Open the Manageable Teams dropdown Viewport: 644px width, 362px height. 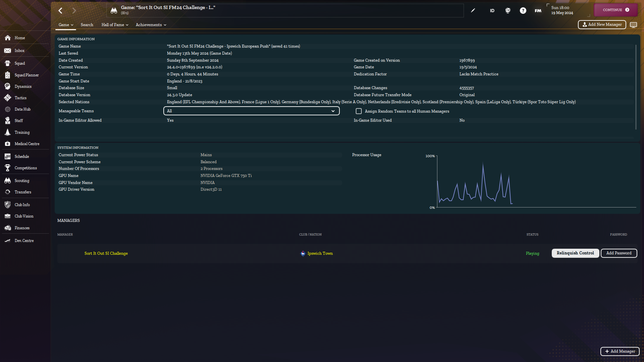tap(252, 111)
